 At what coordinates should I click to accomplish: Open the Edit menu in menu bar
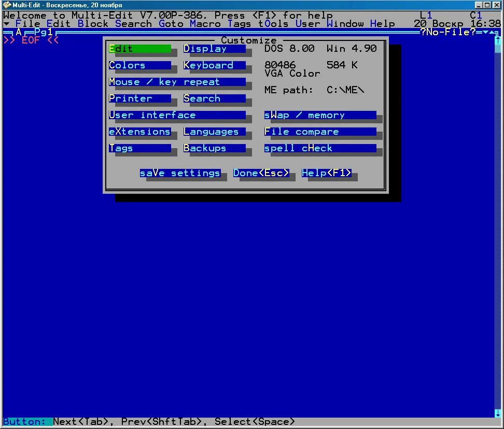coord(59,24)
